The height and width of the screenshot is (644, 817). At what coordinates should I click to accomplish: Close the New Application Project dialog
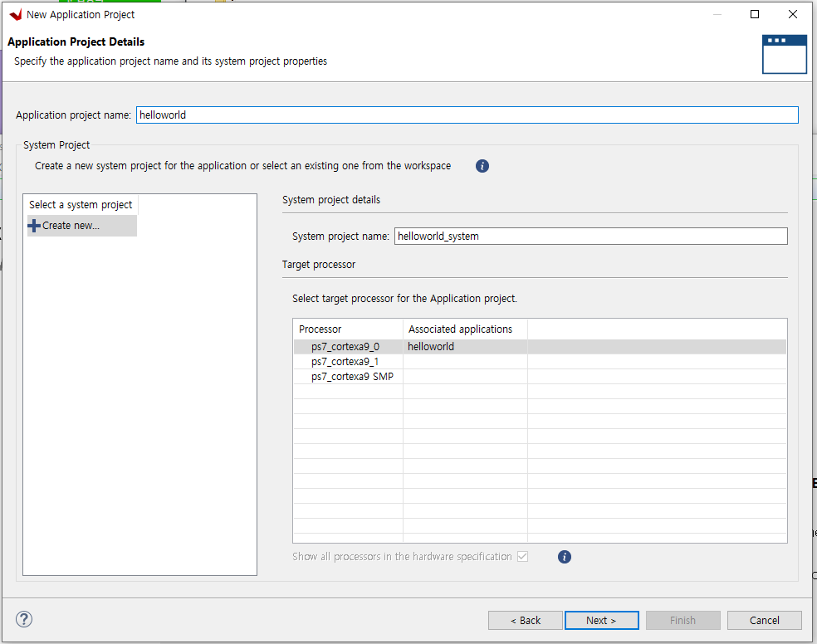point(793,14)
